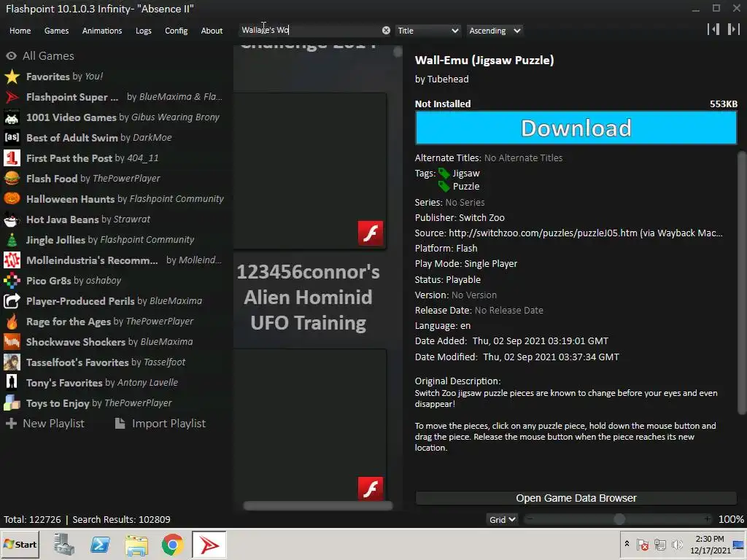Click the First Past the Post icon
This screenshot has width=747, height=560.
pos(12,158)
